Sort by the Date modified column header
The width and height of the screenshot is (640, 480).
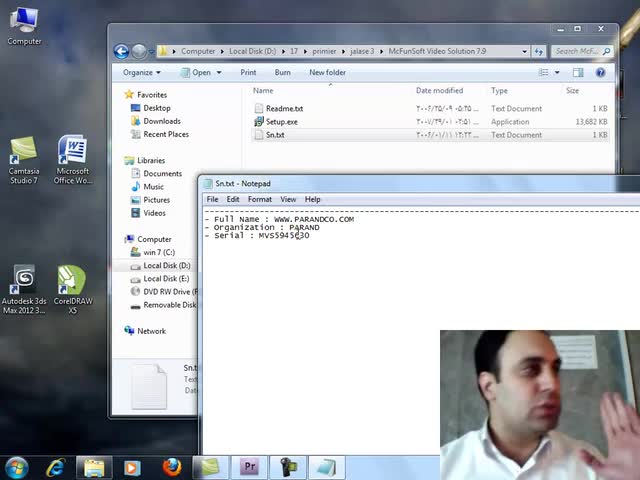coord(440,91)
